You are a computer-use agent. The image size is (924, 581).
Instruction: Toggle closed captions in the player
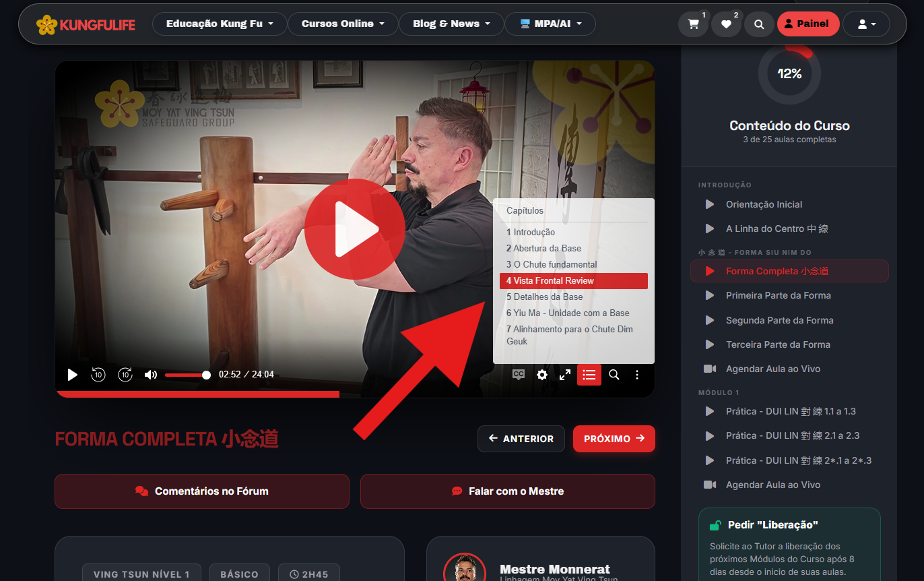click(518, 375)
